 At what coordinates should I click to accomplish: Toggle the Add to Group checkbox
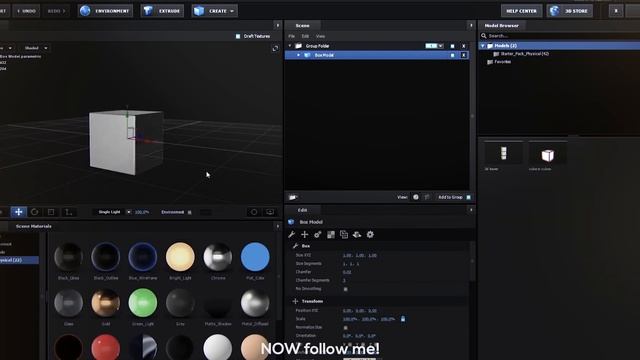click(x=469, y=198)
